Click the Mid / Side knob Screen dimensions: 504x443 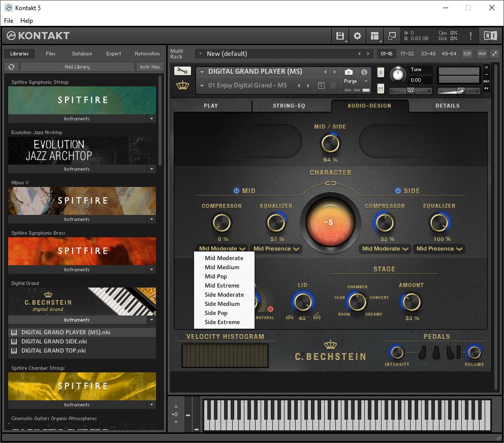[x=330, y=144]
